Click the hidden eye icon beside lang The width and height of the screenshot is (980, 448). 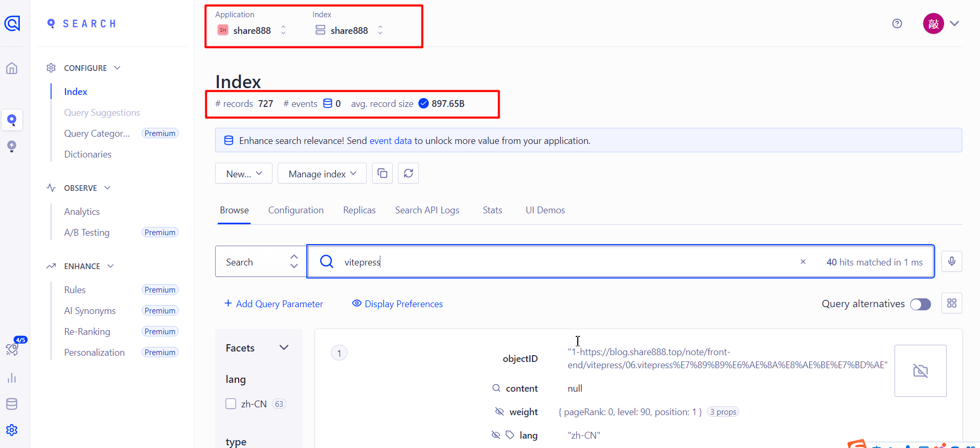(496, 435)
